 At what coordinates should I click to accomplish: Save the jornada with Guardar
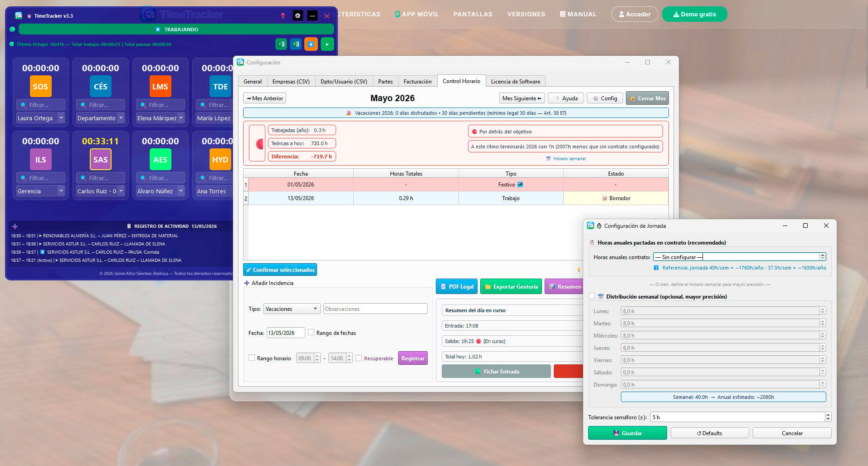point(628,433)
